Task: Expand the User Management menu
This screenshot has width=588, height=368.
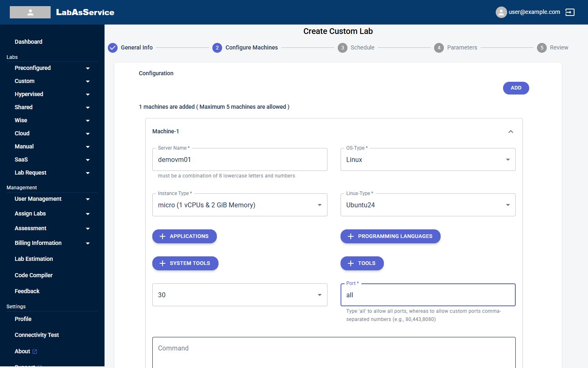Action: (52, 199)
